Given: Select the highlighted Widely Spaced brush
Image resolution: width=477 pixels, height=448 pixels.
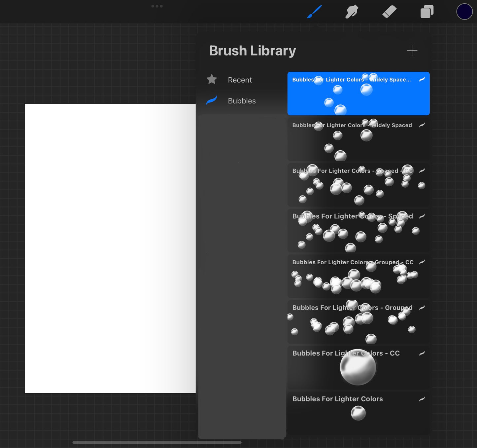Looking at the screenshot, I should click(358, 93).
